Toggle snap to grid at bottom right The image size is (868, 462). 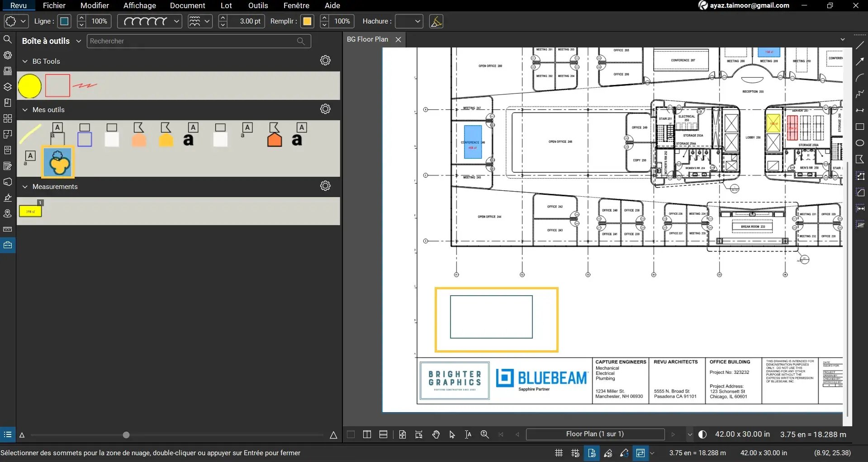pos(575,453)
